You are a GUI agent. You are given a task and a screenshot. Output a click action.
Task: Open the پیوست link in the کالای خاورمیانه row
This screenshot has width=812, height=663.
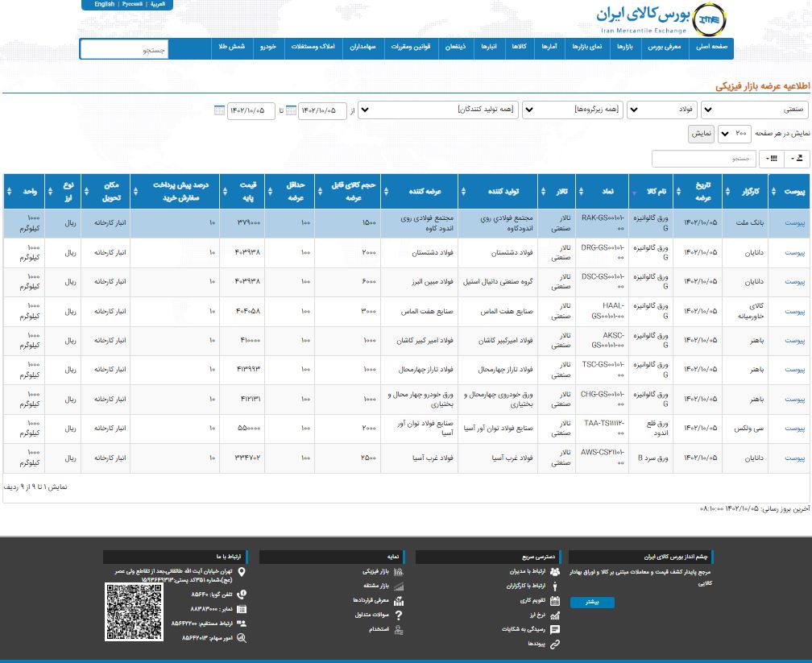pos(795,311)
